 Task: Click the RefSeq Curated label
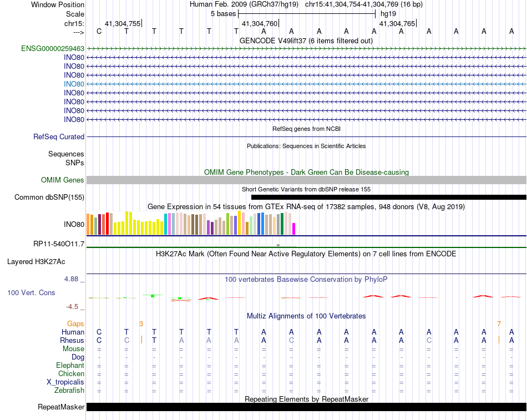click(x=59, y=137)
